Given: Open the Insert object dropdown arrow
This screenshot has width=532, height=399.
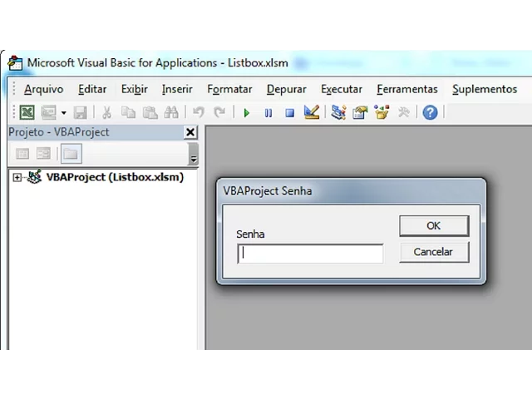Looking at the screenshot, I should 63,113.
